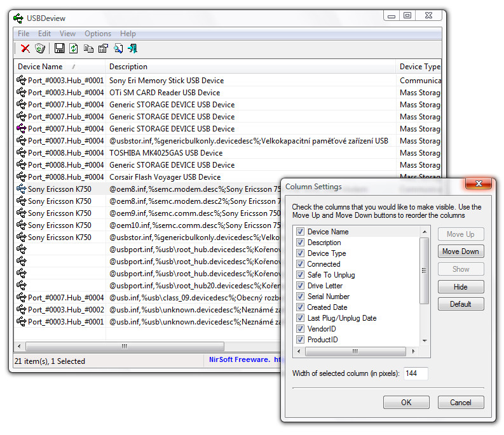
Task: Click the column list scroll-up arrow
Action: 425,232
